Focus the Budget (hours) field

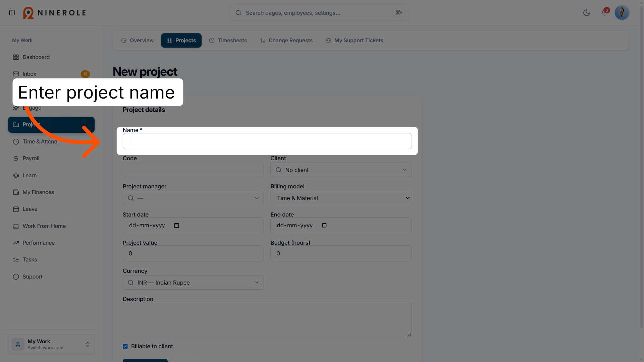(341, 254)
